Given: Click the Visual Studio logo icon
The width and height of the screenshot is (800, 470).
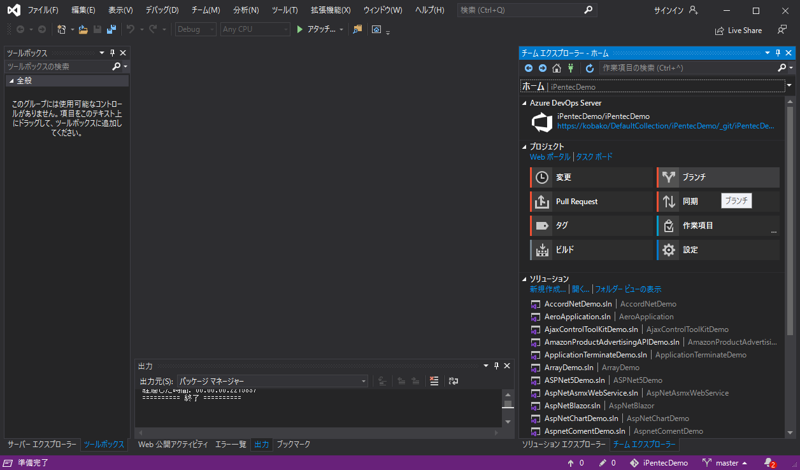Looking at the screenshot, I should point(14,10).
